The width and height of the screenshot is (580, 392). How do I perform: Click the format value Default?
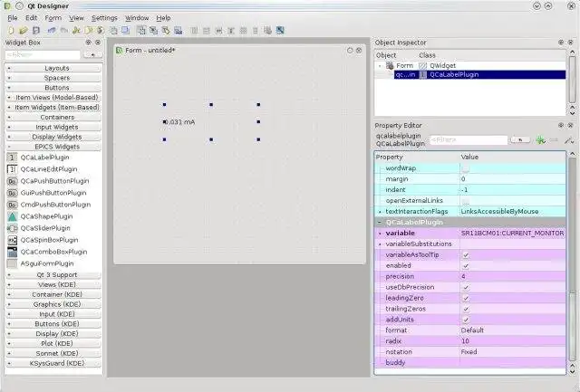pos(472,330)
